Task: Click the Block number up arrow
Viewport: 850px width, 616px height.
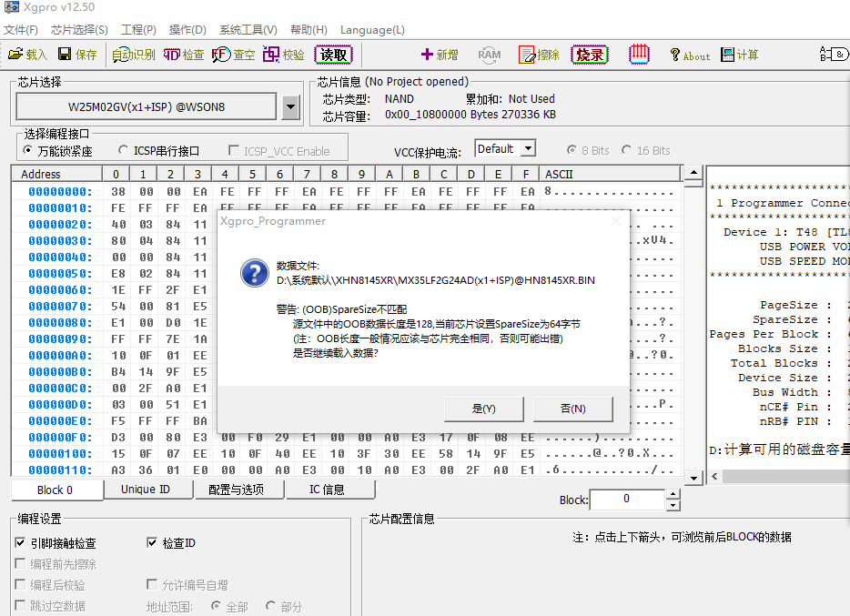Action: tap(673, 495)
